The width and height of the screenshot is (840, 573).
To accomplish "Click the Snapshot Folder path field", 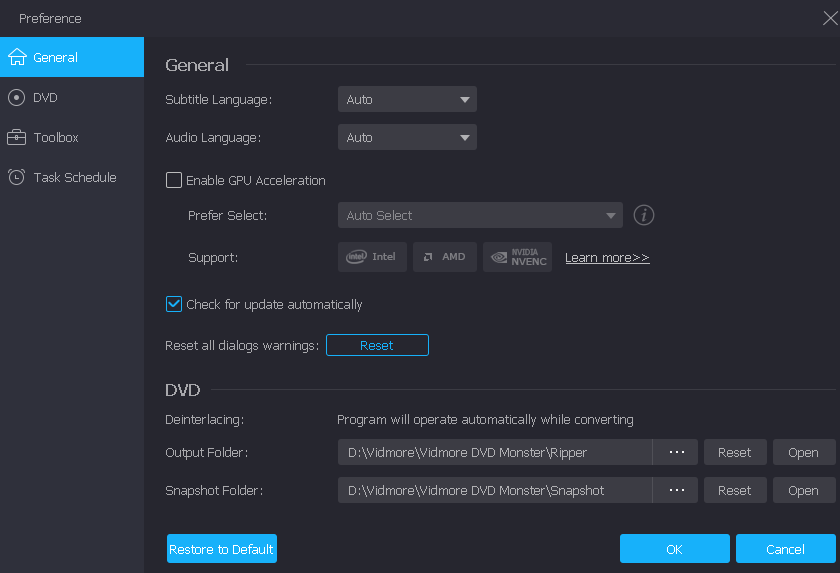I will [x=494, y=490].
